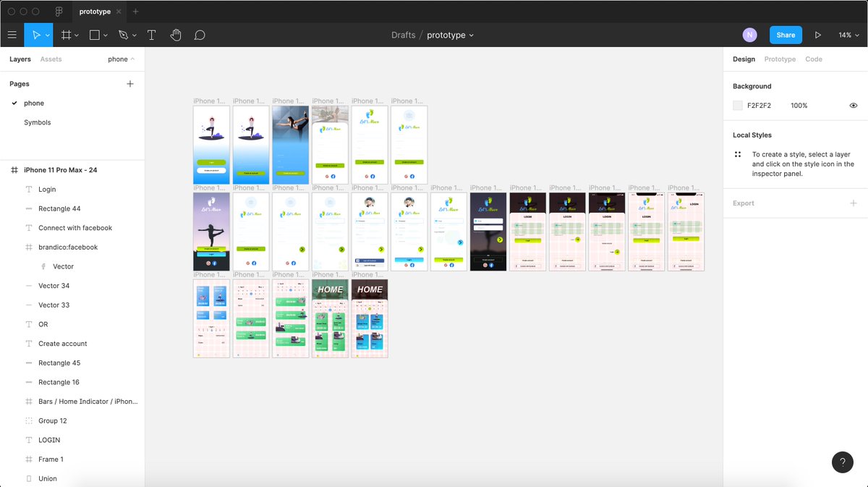
Task: Select the Move tool arrow
Action: pos(35,35)
